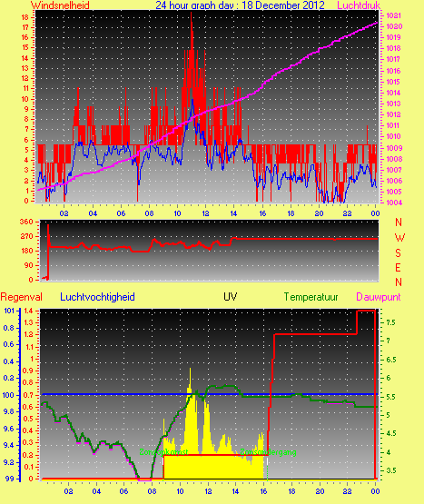
Task: Click the Windsnelheid label
Action: [60, 5]
